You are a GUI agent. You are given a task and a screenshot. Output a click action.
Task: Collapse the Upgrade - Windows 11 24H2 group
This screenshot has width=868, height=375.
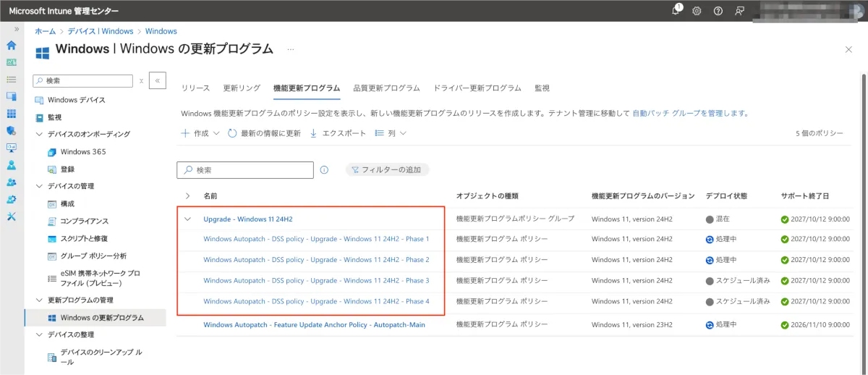pos(187,219)
